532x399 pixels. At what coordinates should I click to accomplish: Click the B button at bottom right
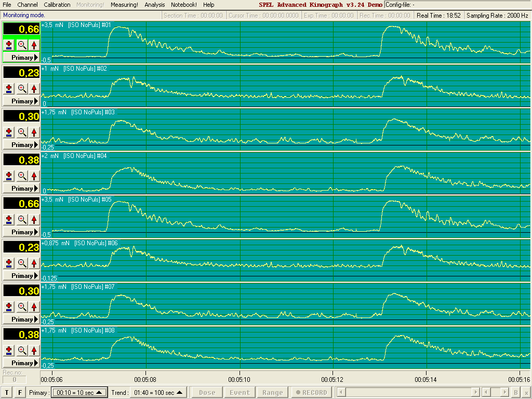pyautogui.click(x=516, y=393)
